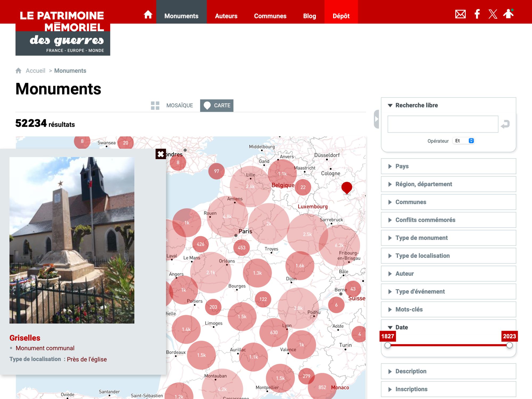Go to the Communes menu item

[270, 16]
